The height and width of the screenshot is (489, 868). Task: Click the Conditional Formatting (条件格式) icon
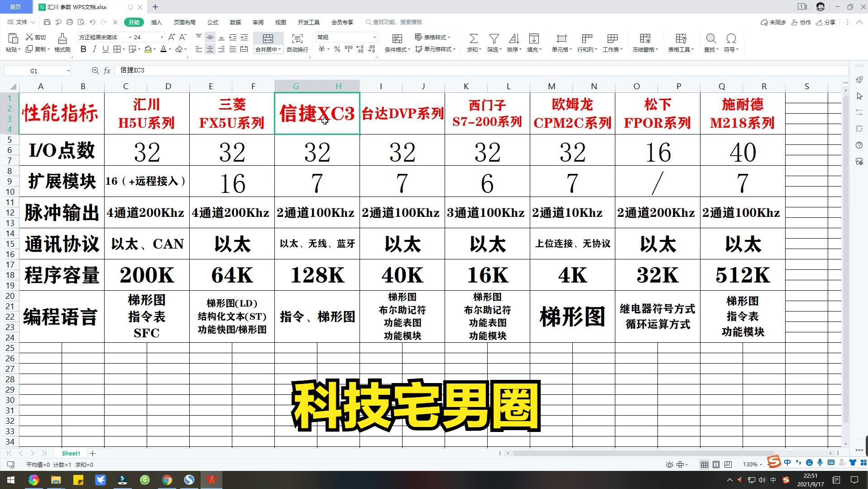(397, 38)
